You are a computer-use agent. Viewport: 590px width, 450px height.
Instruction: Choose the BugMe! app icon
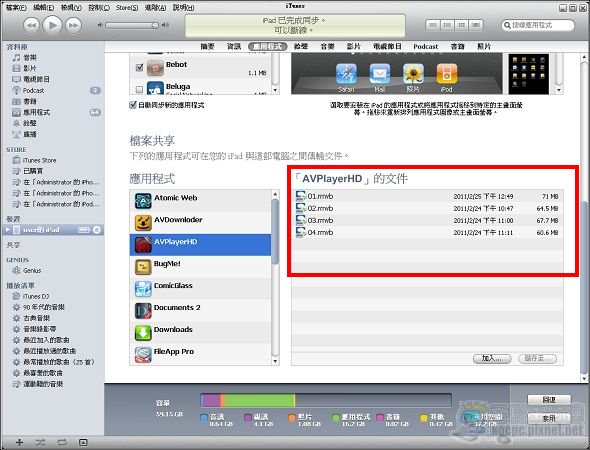pyautogui.click(x=143, y=267)
